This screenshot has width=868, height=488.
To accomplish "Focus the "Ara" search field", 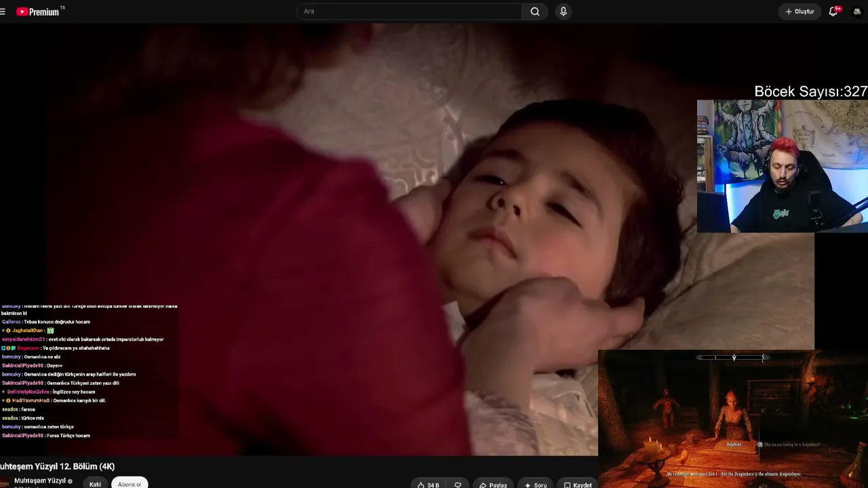I will (409, 12).
